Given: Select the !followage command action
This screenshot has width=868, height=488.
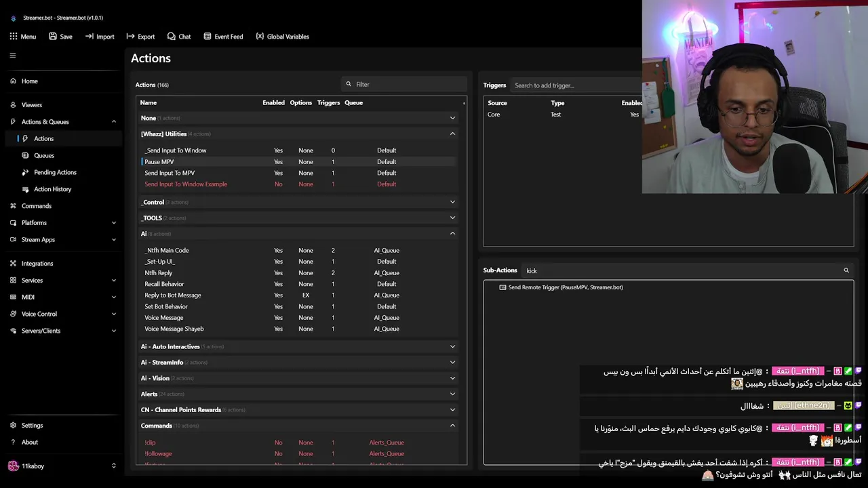Looking at the screenshot, I should tap(298, 454).
